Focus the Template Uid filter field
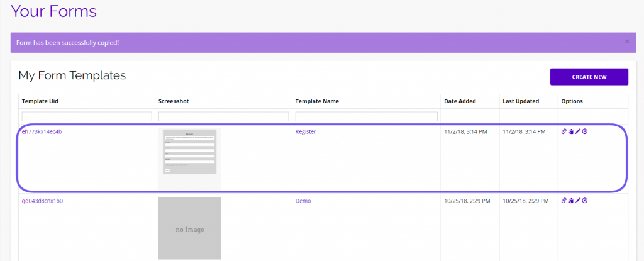This screenshot has width=644, height=261. 87,116
